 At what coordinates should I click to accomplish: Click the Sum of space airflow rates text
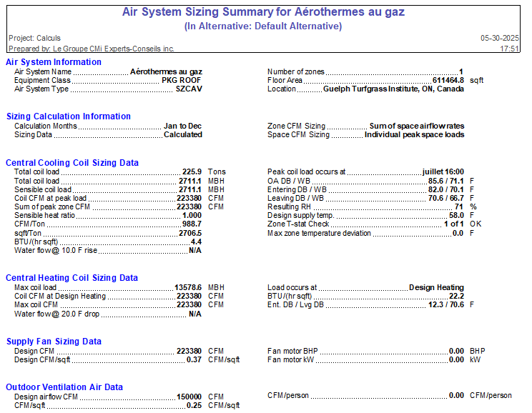tap(416, 126)
